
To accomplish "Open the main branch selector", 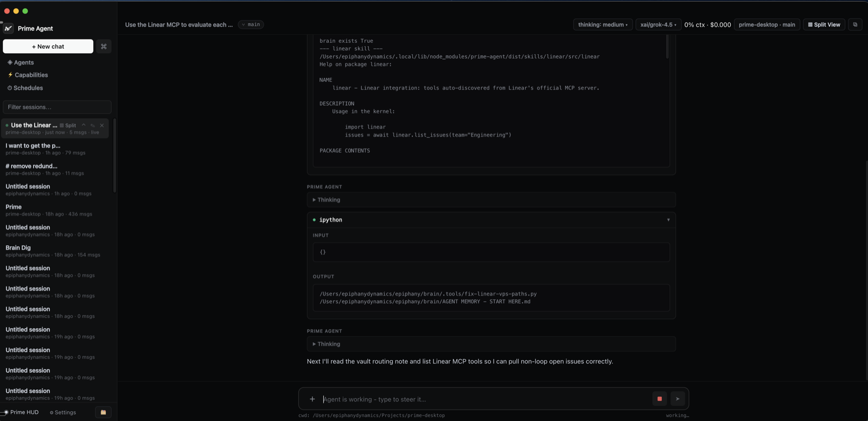I will point(251,24).
